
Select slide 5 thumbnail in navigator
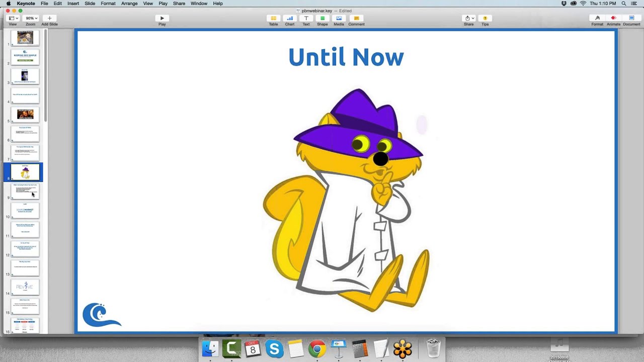click(25, 114)
